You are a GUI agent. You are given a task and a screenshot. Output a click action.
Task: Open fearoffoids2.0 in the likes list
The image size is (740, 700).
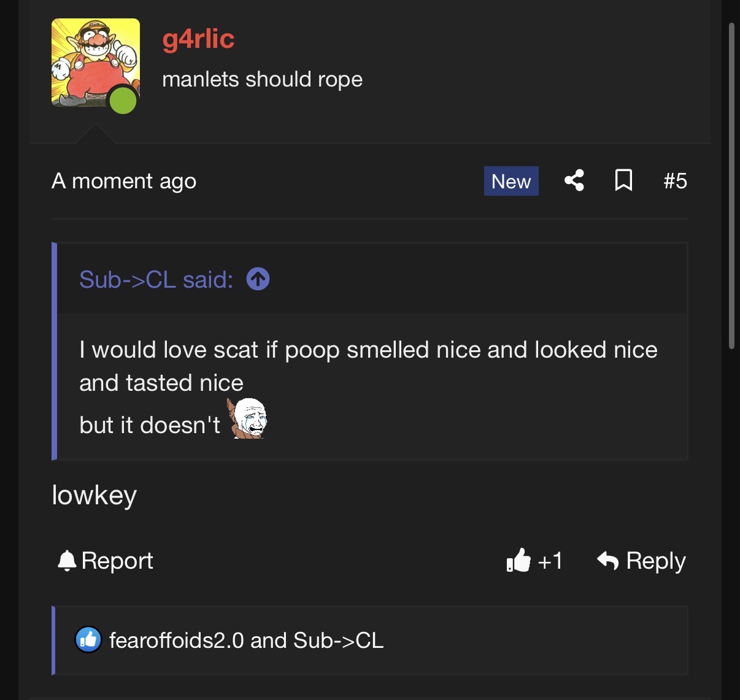(177, 640)
